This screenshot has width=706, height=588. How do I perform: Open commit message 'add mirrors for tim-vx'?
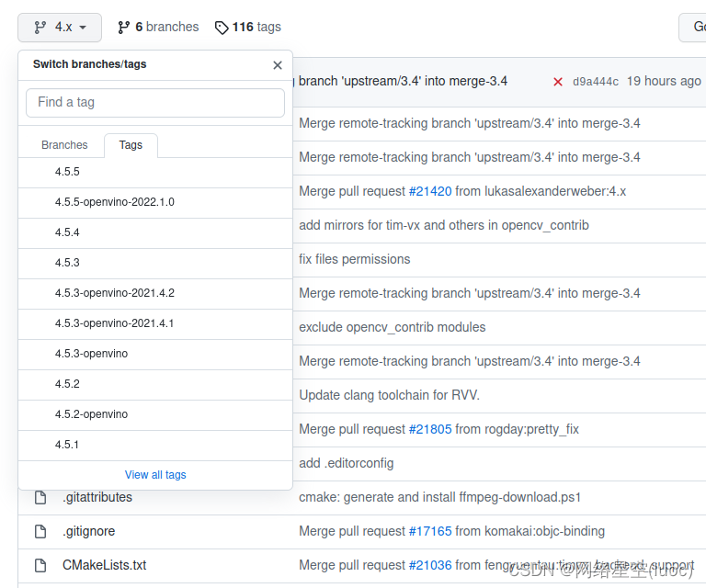click(444, 225)
